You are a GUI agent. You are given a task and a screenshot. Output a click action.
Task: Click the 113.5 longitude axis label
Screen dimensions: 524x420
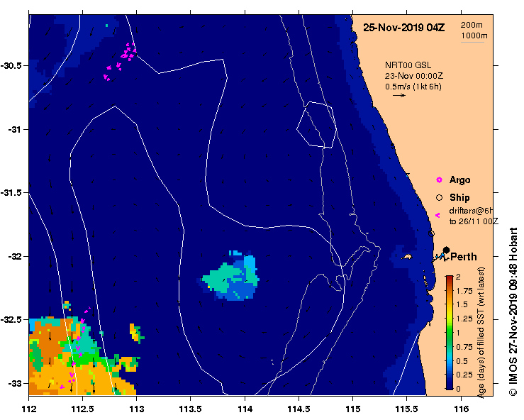(x=190, y=409)
